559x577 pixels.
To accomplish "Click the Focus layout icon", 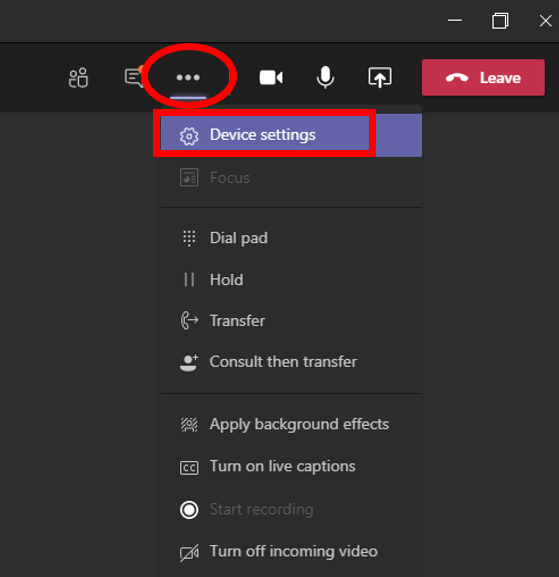I will pyautogui.click(x=189, y=178).
